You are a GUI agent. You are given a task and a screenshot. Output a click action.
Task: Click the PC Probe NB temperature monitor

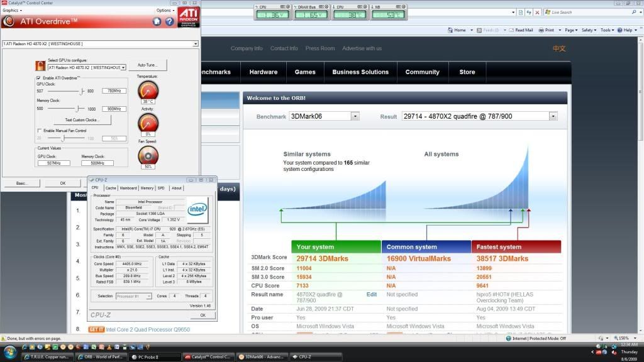coord(388,13)
